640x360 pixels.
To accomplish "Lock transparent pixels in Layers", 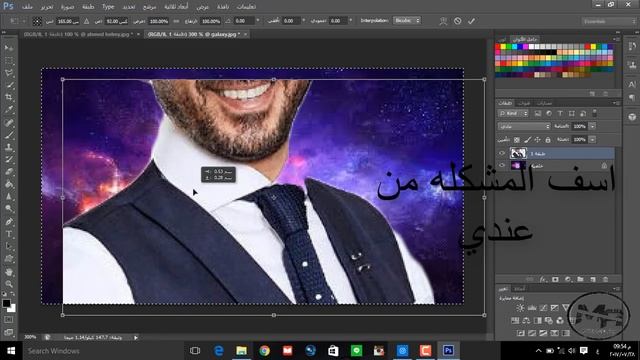I will (517, 140).
